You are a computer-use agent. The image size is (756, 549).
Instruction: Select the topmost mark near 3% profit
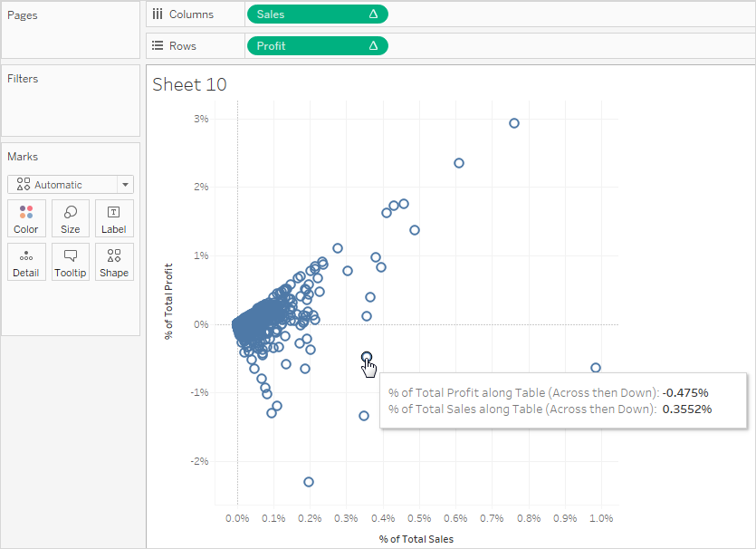[x=514, y=123]
